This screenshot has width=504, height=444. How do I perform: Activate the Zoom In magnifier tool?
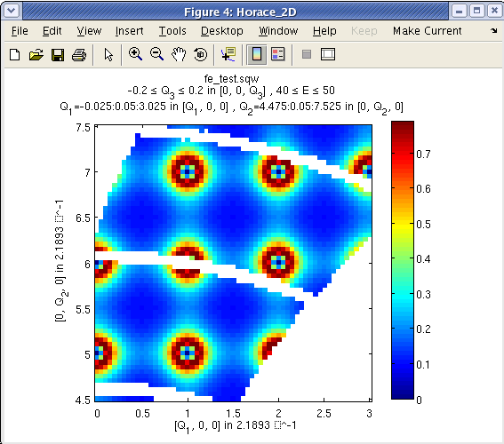tap(135, 54)
